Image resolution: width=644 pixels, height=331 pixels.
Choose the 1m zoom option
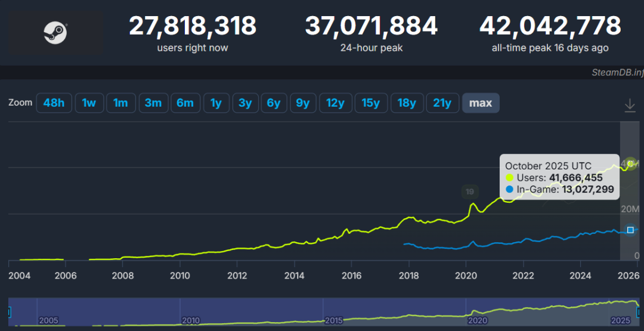(x=120, y=103)
